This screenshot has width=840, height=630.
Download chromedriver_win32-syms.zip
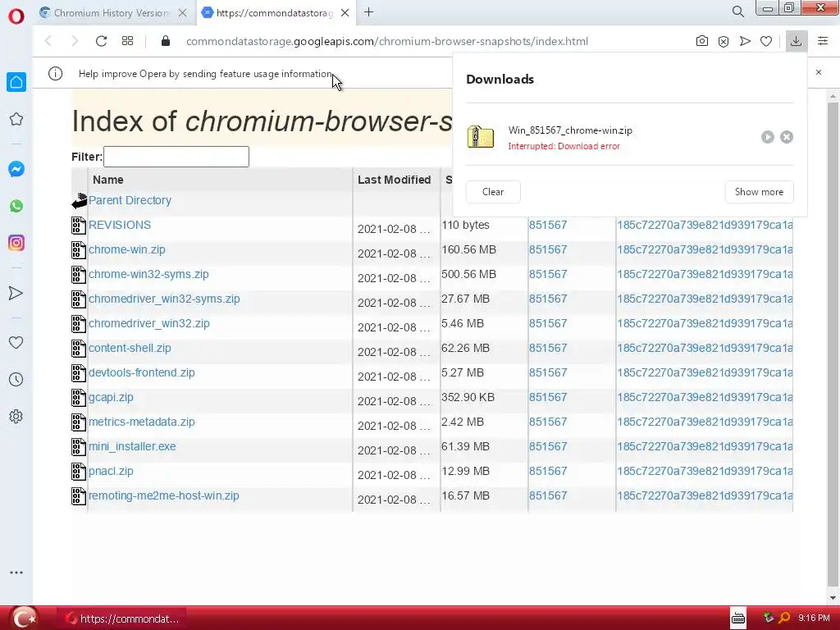click(x=164, y=299)
